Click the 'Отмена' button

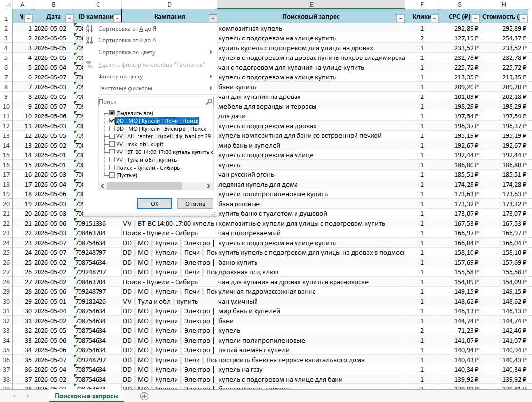195,203
